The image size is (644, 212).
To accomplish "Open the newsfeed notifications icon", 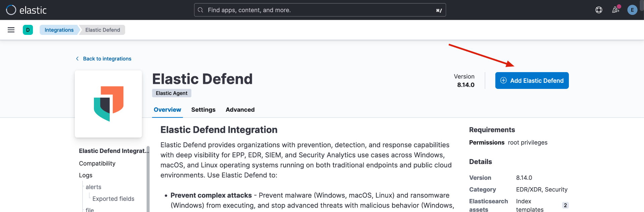I will [x=615, y=10].
